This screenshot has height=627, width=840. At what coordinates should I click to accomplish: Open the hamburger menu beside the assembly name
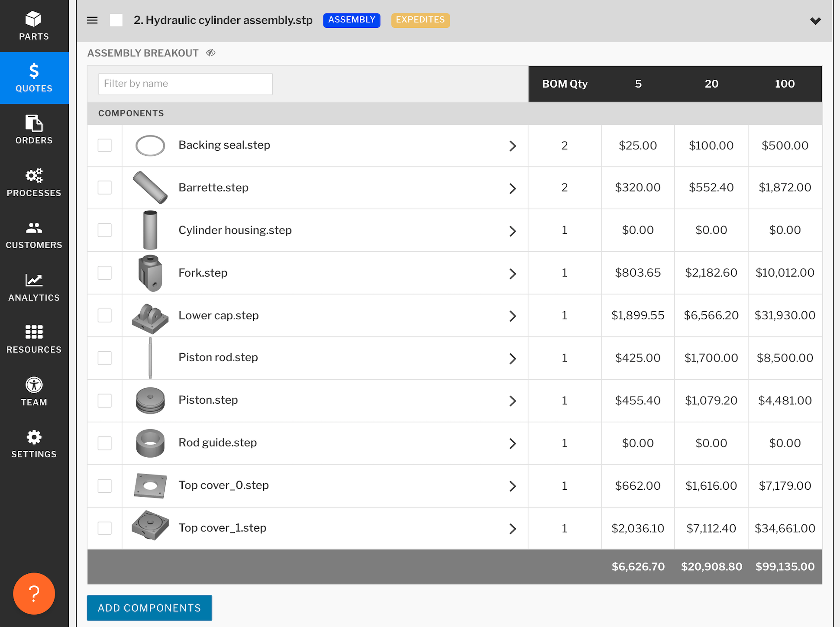click(x=92, y=20)
